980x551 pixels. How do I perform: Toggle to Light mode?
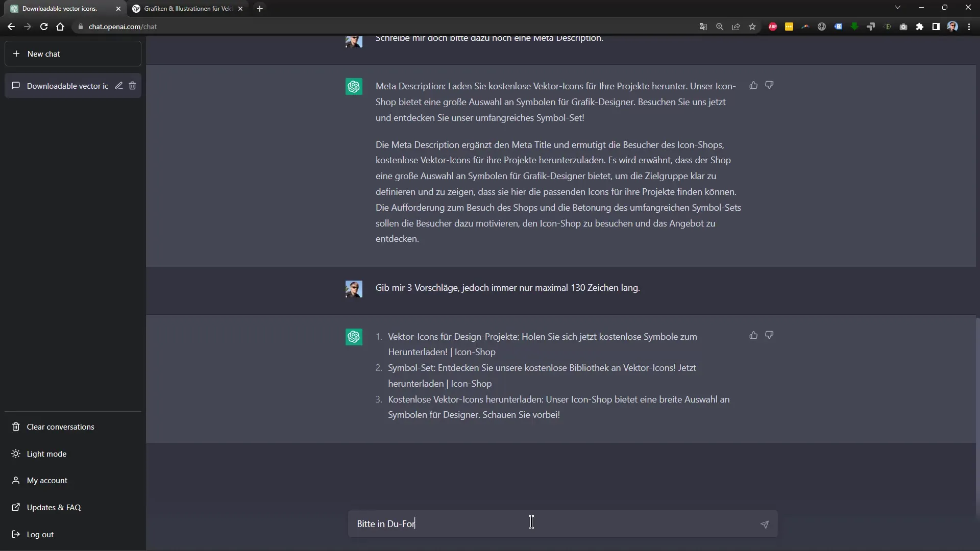coord(46,454)
